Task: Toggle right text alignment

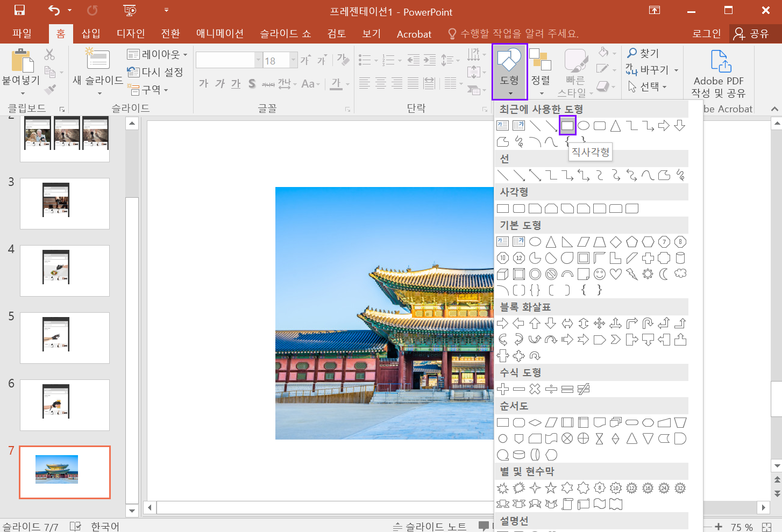Action: 397,83
